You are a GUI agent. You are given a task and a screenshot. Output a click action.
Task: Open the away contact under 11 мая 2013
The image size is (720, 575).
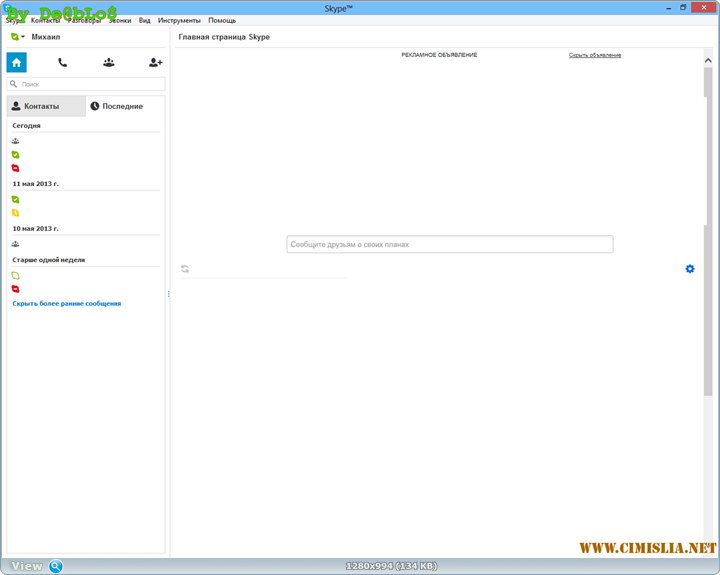[x=15, y=213]
